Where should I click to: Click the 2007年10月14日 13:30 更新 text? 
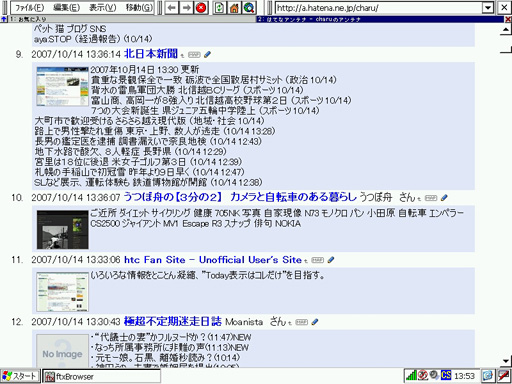[145, 70]
